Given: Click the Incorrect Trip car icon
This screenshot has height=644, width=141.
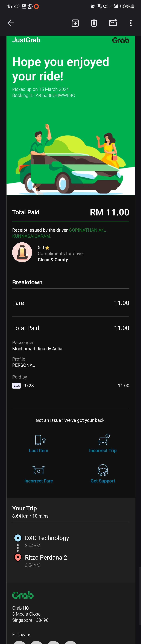Looking at the screenshot, I should [104, 439].
